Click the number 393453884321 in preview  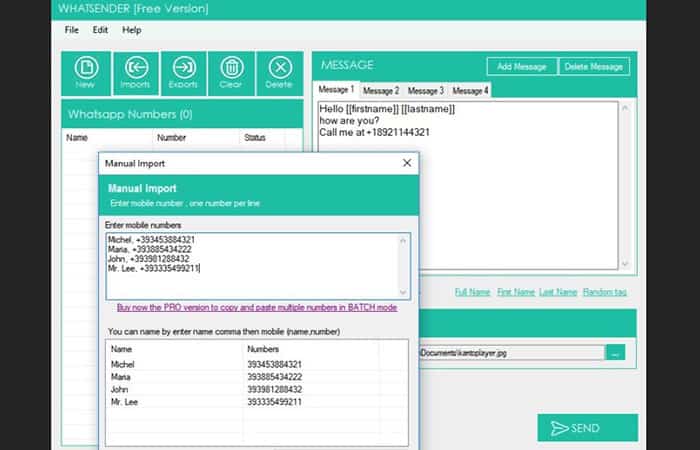point(275,364)
